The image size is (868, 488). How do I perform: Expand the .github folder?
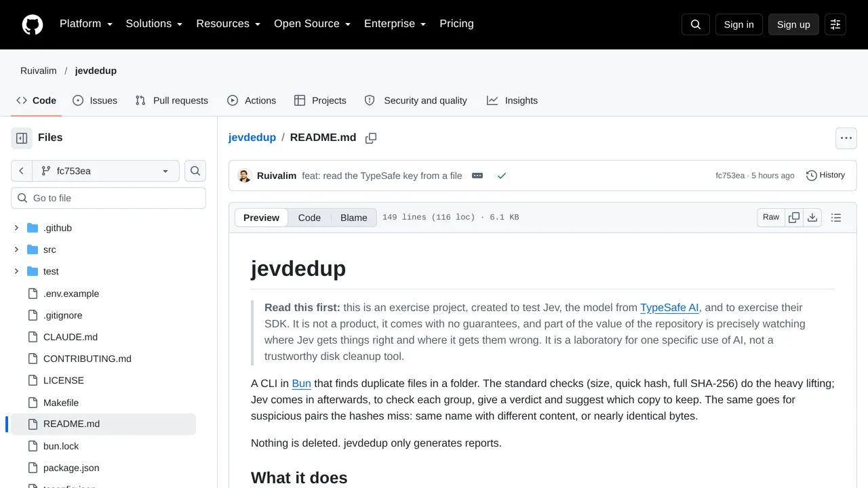click(16, 228)
